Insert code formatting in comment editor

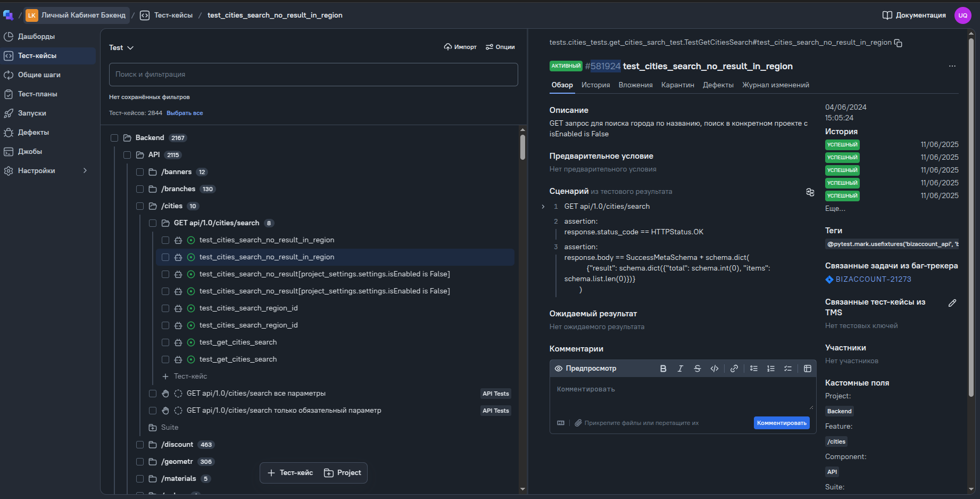tap(715, 369)
